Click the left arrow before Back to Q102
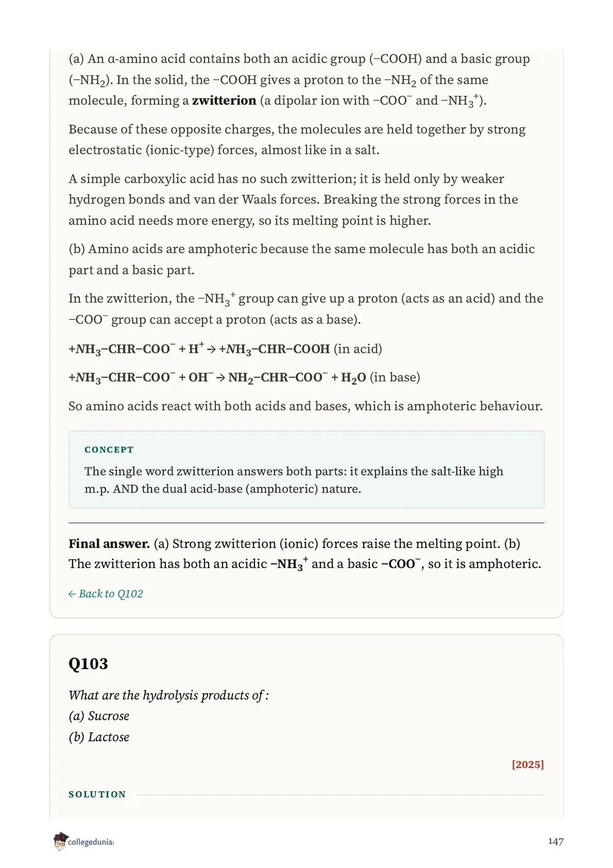The width and height of the screenshot is (613, 868). pyautogui.click(x=72, y=594)
